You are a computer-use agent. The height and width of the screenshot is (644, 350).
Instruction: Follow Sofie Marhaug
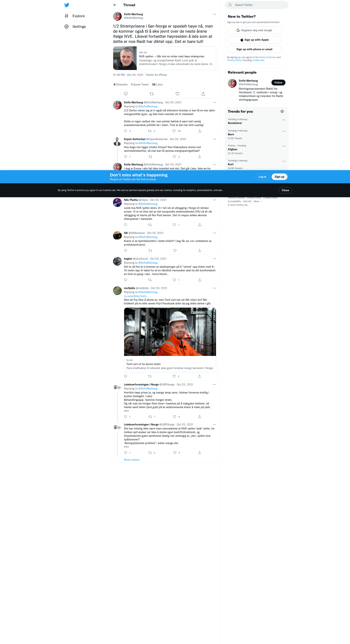coord(278,83)
